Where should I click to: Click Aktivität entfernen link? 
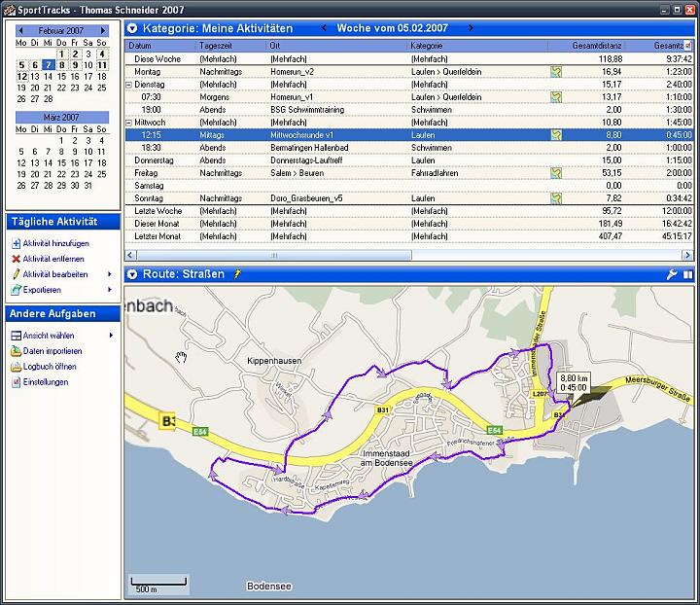click(53, 259)
